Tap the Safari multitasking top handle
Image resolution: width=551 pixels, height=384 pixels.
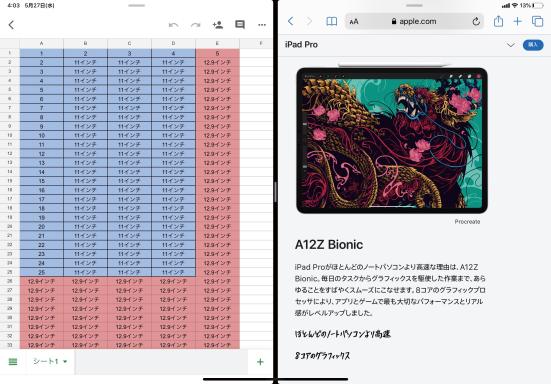pyautogui.click(x=414, y=6)
